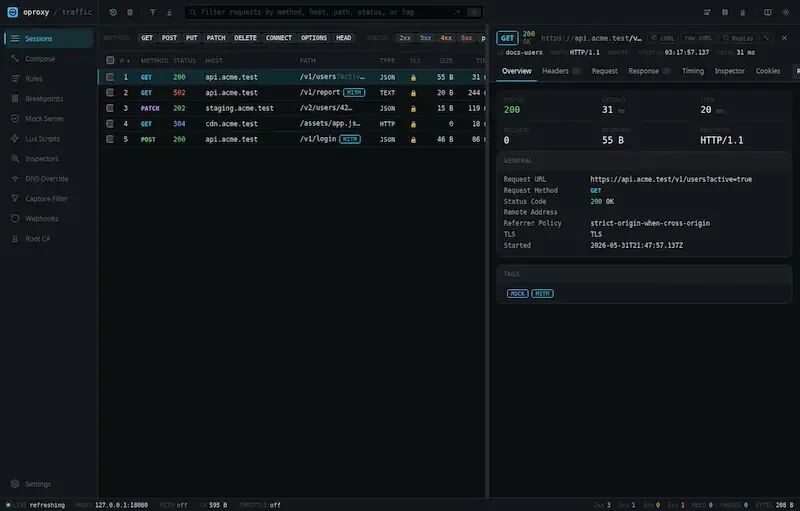Toggle the OPTIONS method filter
Viewport: 800px width, 511px height.
[314, 38]
